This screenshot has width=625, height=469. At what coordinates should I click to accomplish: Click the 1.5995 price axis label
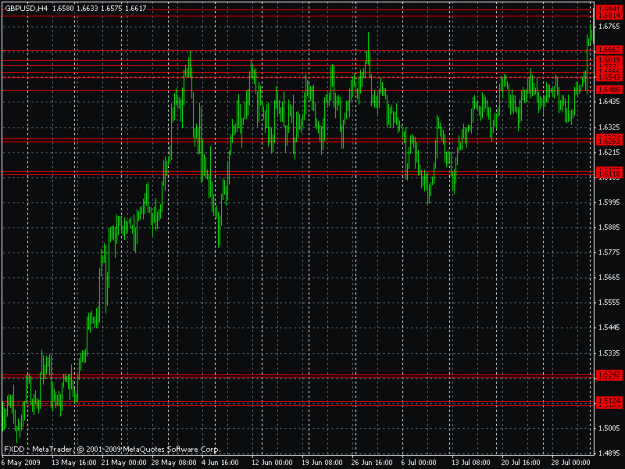point(609,202)
